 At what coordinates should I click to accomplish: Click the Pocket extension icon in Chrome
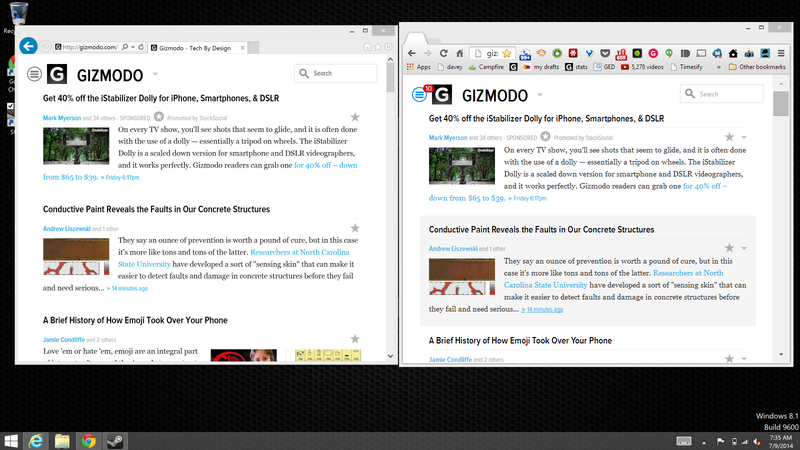[x=605, y=53]
